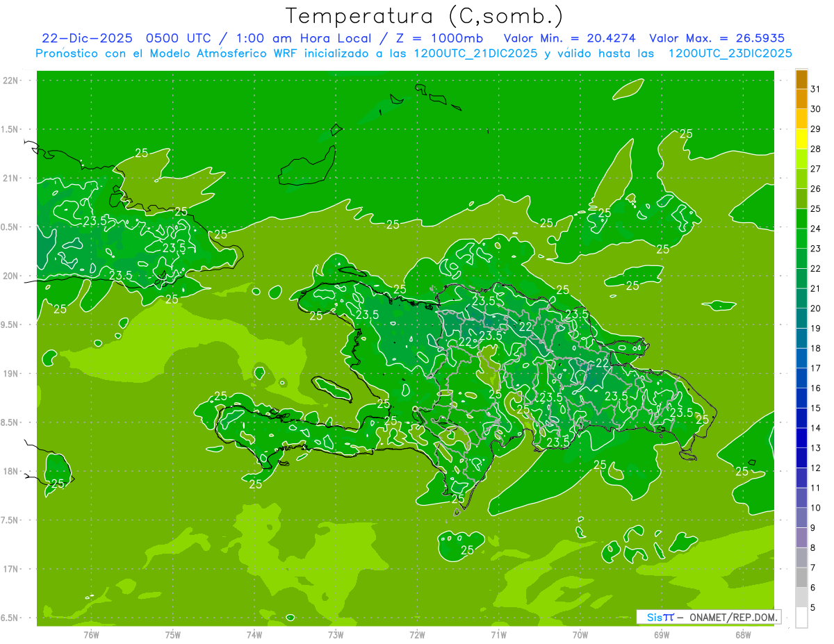
Task: Click the "1200UTC_23DIC2025" valid-until time text
Action: [x=730, y=53]
